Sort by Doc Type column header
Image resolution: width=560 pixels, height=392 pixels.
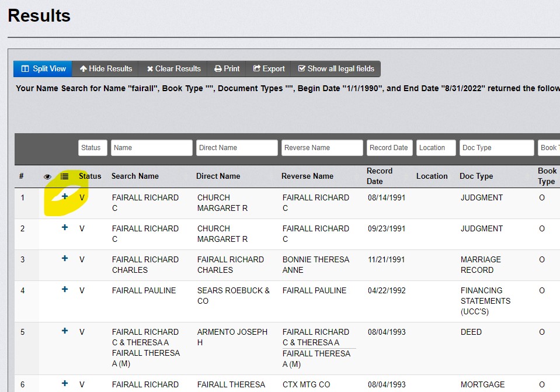476,176
